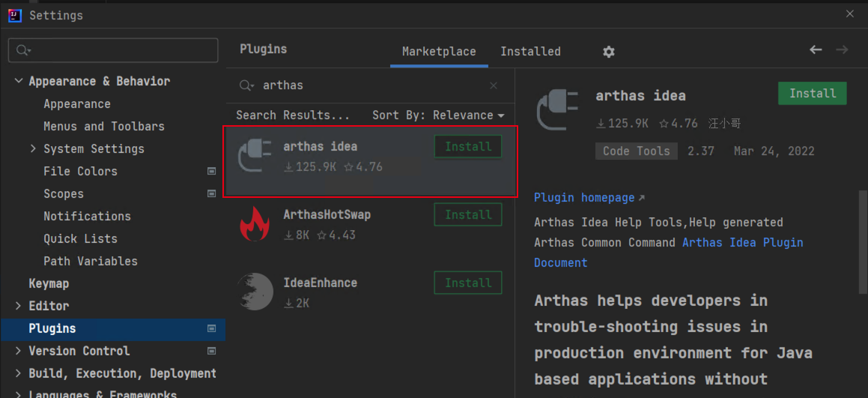Expand the Editor section
The width and height of the screenshot is (868, 398).
pyautogui.click(x=18, y=306)
